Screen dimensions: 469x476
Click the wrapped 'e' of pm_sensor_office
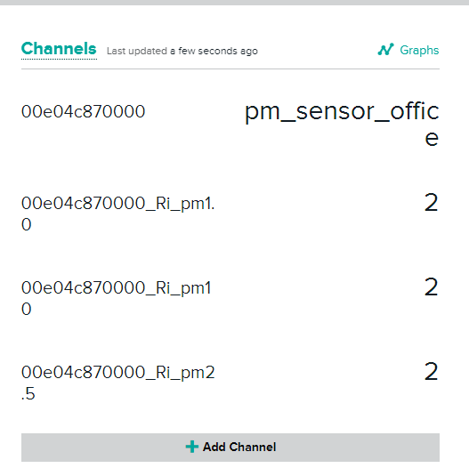tap(432, 139)
